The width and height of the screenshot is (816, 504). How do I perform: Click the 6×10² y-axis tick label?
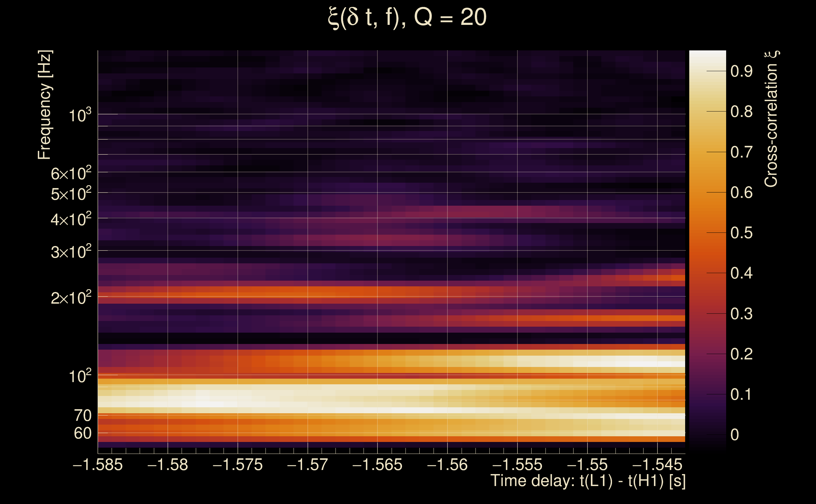(71, 173)
